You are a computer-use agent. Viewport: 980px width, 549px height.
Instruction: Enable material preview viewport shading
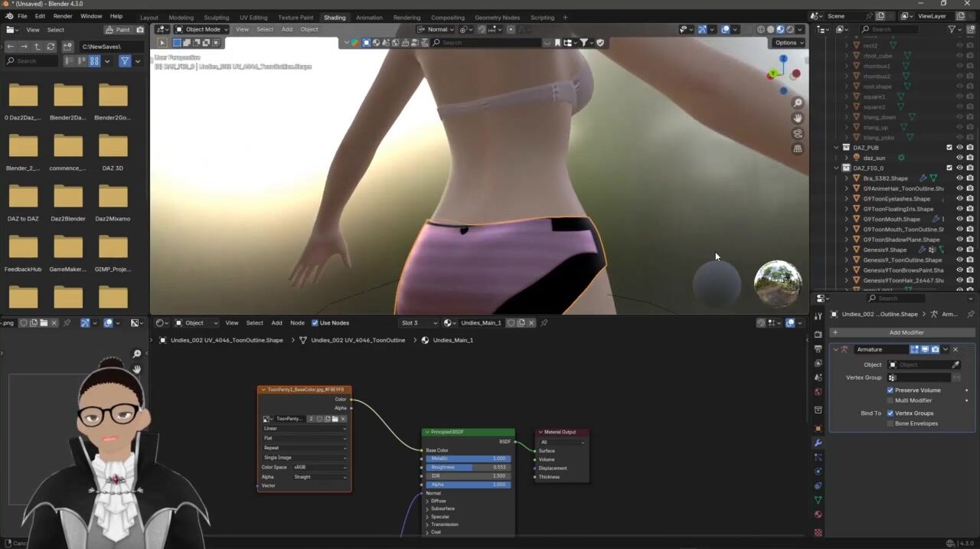pos(780,30)
